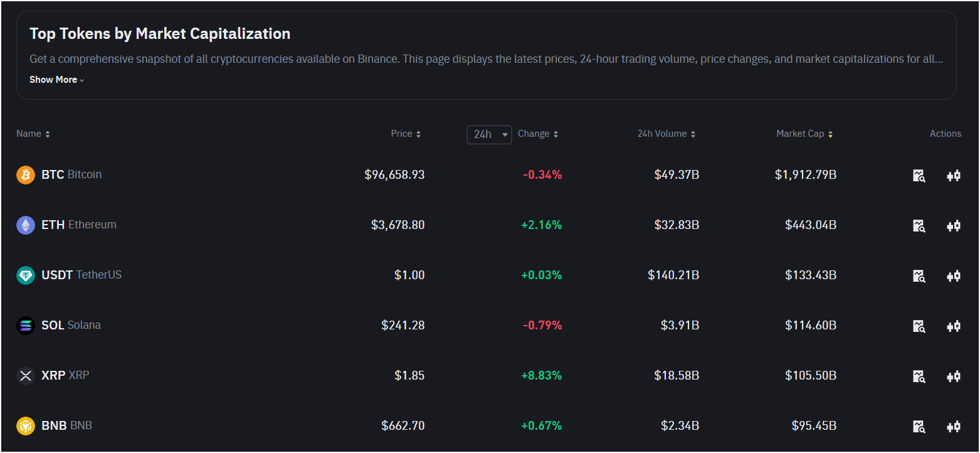The height and width of the screenshot is (453, 980).
Task: Open the TetherUS coin logo
Action: tap(26, 275)
